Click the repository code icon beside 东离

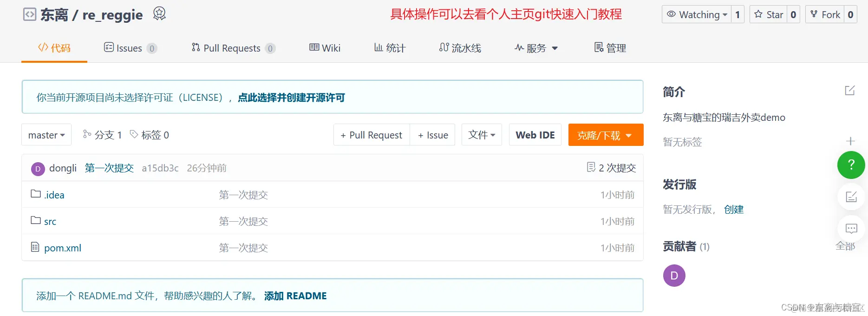point(29,14)
